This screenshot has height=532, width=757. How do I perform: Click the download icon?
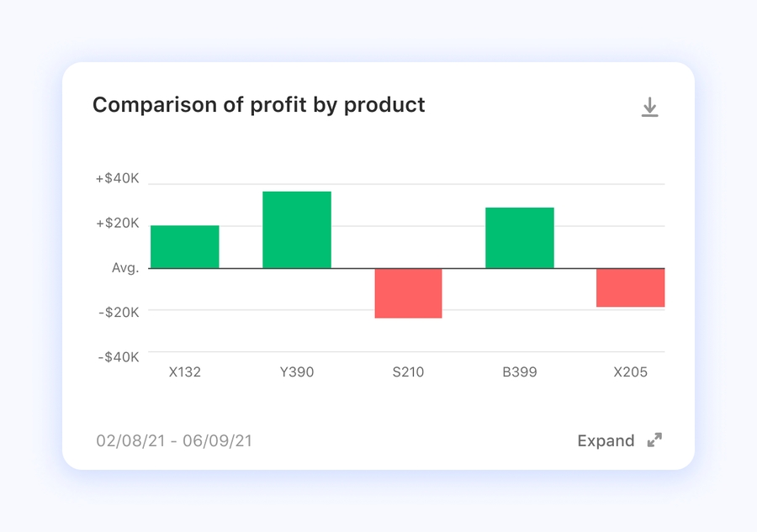coord(649,108)
